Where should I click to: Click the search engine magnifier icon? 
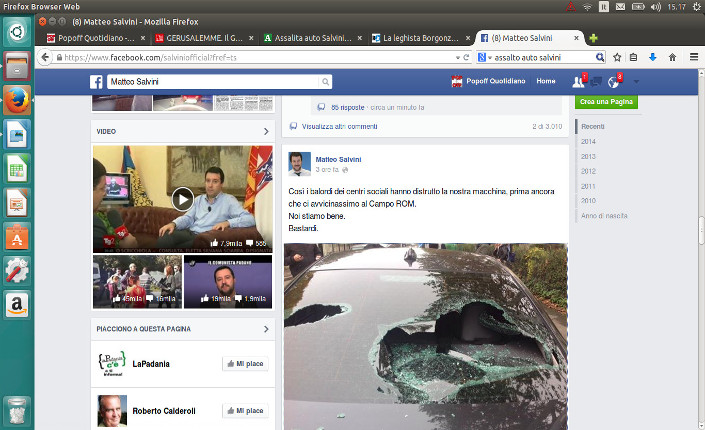point(599,57)
